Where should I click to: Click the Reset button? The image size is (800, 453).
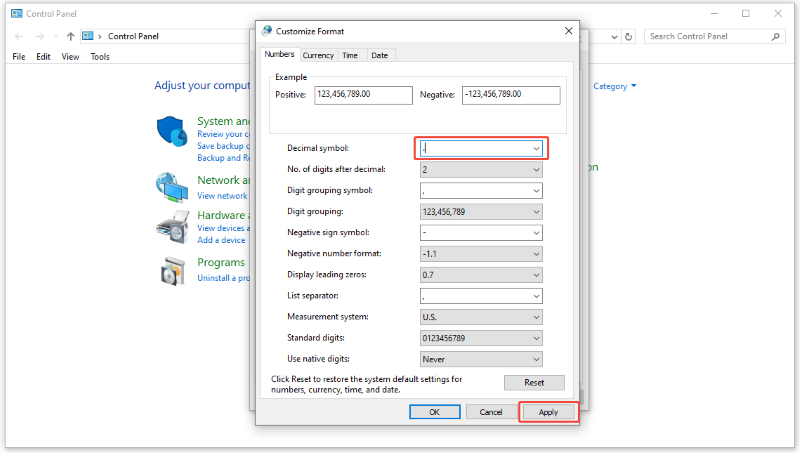[x=534, y=383]
